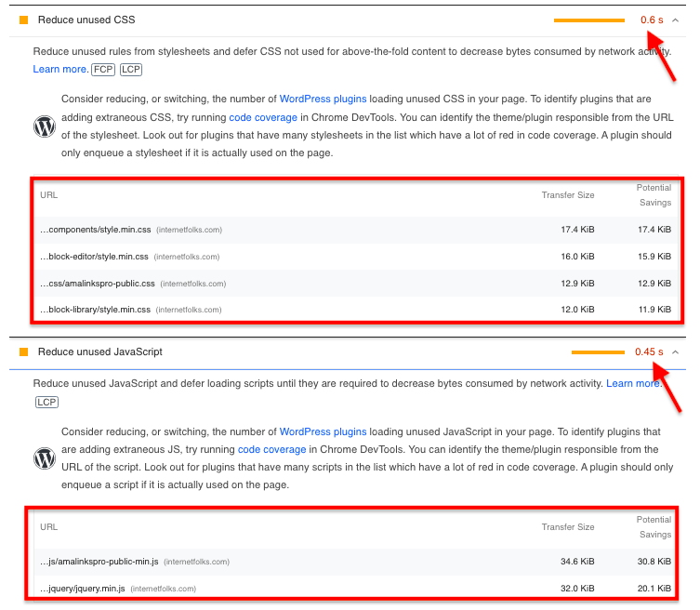Click LCP badge under Reduce unused JavaScript
The height and width of the screenshot is (610, 700).
(x=46, y=402)
